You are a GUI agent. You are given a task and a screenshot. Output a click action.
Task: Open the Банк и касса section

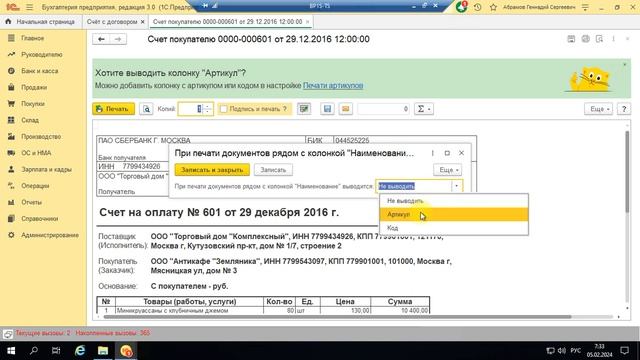(40, 71)
